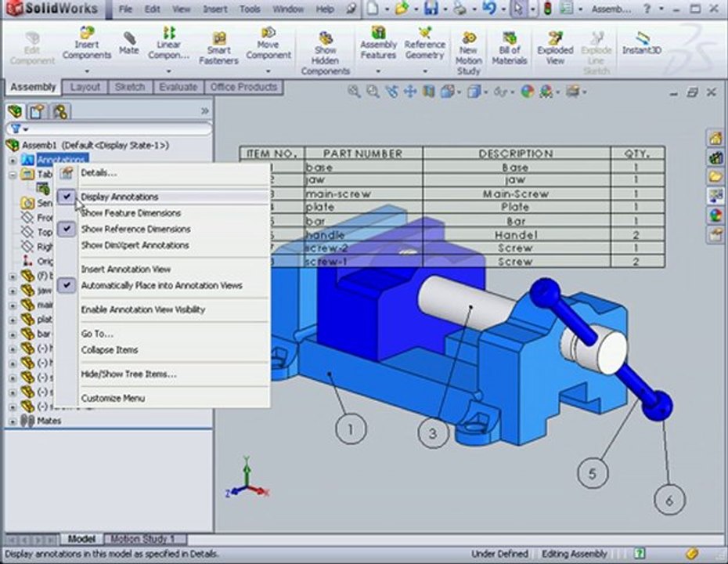Image resolution: width=728 pixels, height=564 pixels.
Task: Select balloon number 1
Action: tap(351, 429)
